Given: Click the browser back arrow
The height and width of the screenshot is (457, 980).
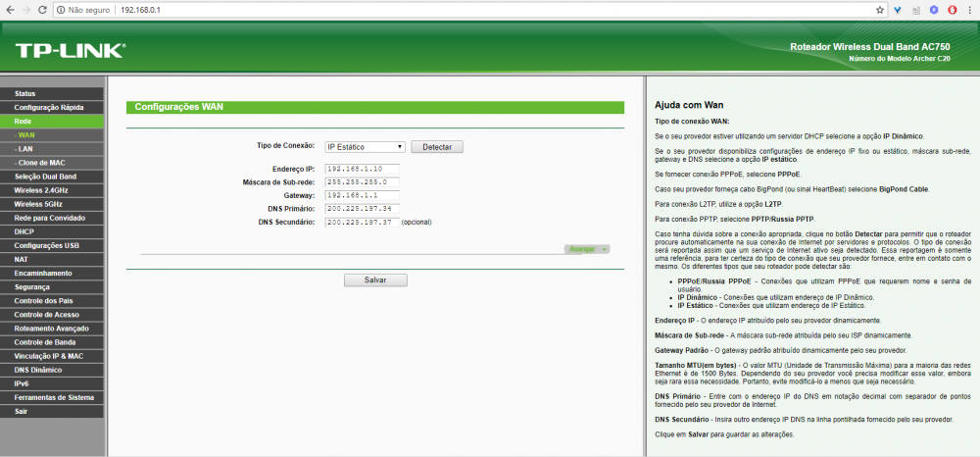Looking at the screenshot, I should pyautogui.click(x=11, y=9).
